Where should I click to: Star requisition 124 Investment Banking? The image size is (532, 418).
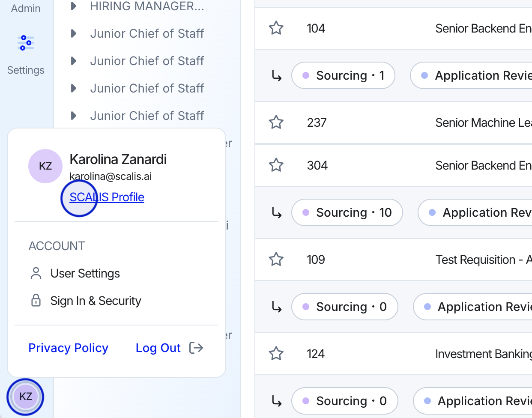[276, 354]
